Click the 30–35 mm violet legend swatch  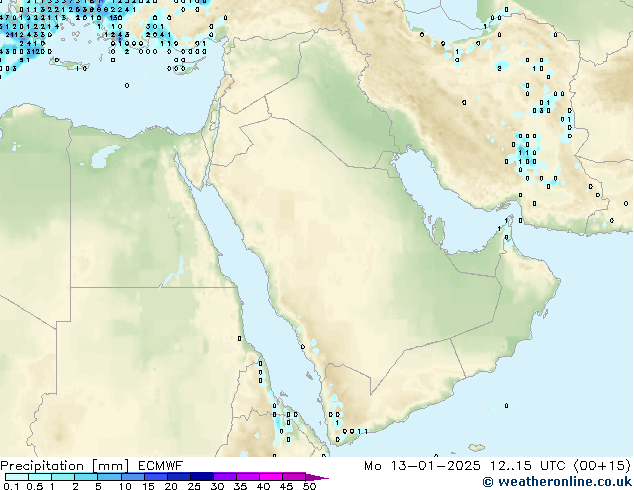point(225,477)
